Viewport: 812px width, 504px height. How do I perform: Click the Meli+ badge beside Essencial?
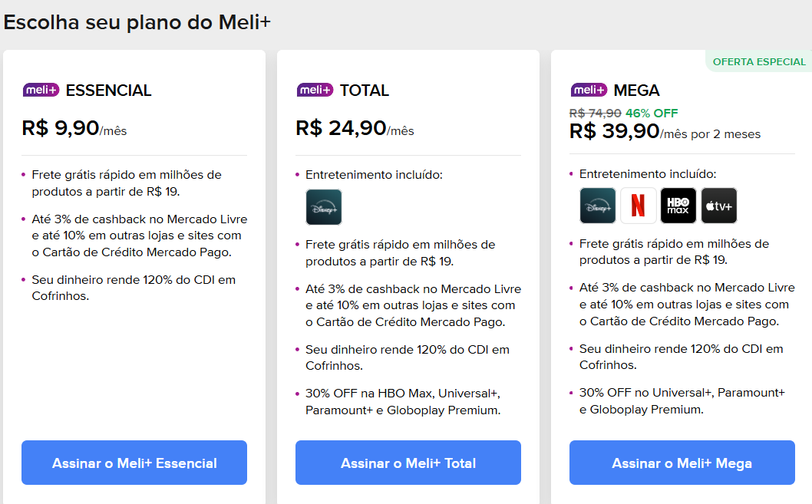click(x=41, y=91)
